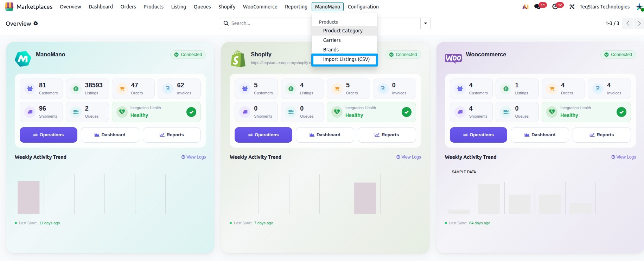Open the ManoMano top menu
This screenshot has width=644, height=261.
click(327, 7)
